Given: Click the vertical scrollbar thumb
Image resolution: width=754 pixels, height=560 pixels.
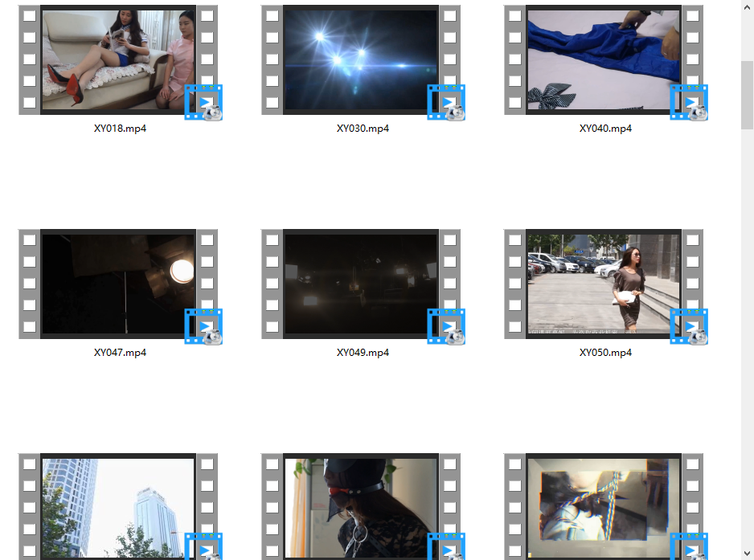Looking at the screenshot, I should tap(748, 95).
